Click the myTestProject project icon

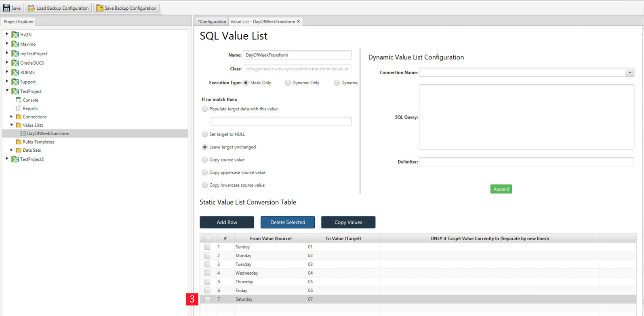pyautogui.click(x=15, y=53)
